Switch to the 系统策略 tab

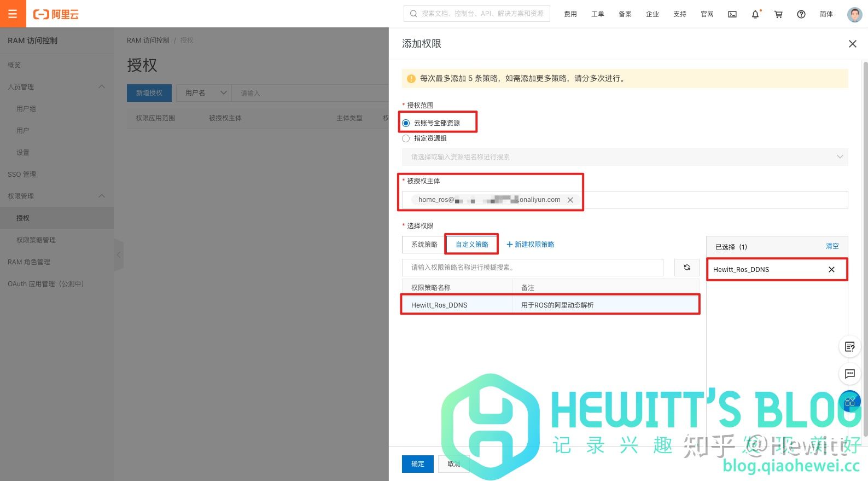424,245
